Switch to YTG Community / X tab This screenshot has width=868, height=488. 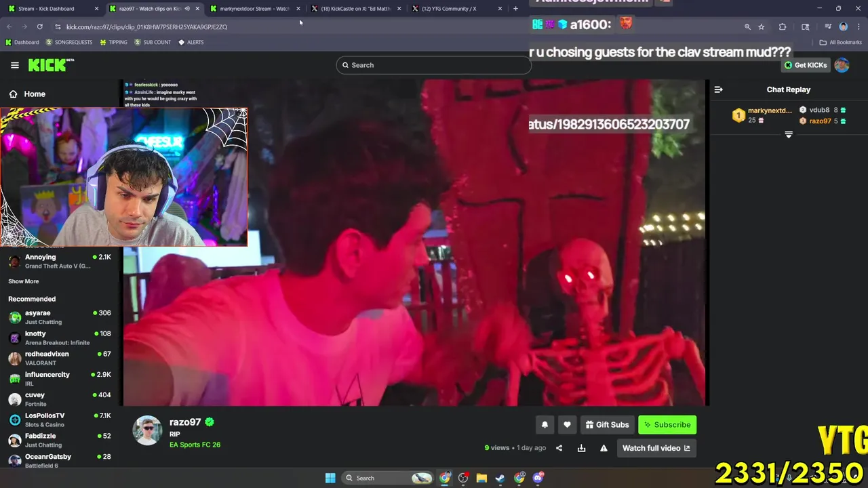(x=458, y=9)
